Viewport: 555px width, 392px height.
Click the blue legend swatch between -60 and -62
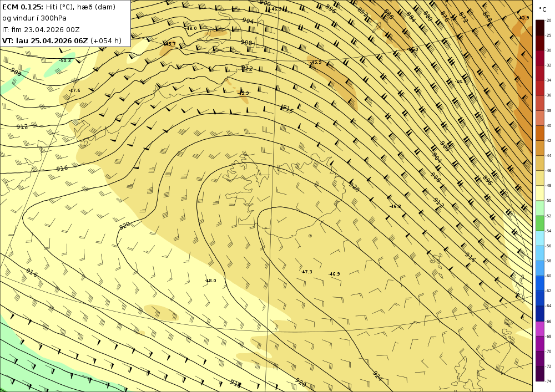pyautogui.click(x=540, y=283)
